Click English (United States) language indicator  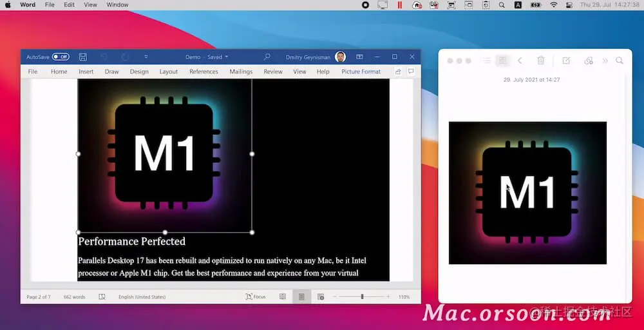[x=142, y=296]
